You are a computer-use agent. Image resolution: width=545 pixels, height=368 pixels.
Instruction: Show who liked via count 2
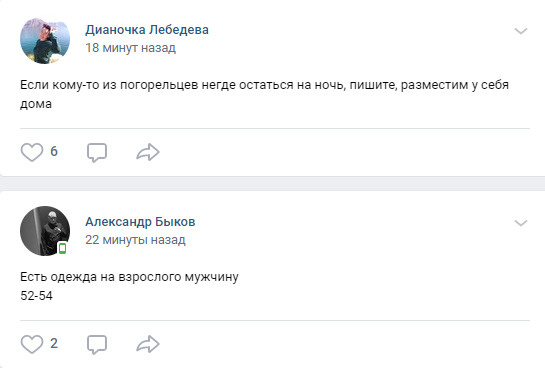[x=54, y=343]
